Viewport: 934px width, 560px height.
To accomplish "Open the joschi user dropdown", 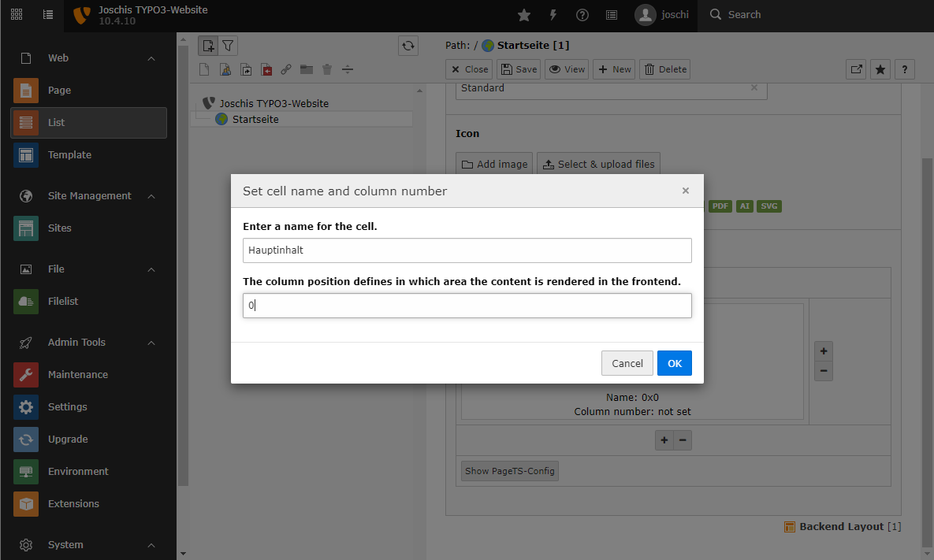I will click(x=665, y=15).
